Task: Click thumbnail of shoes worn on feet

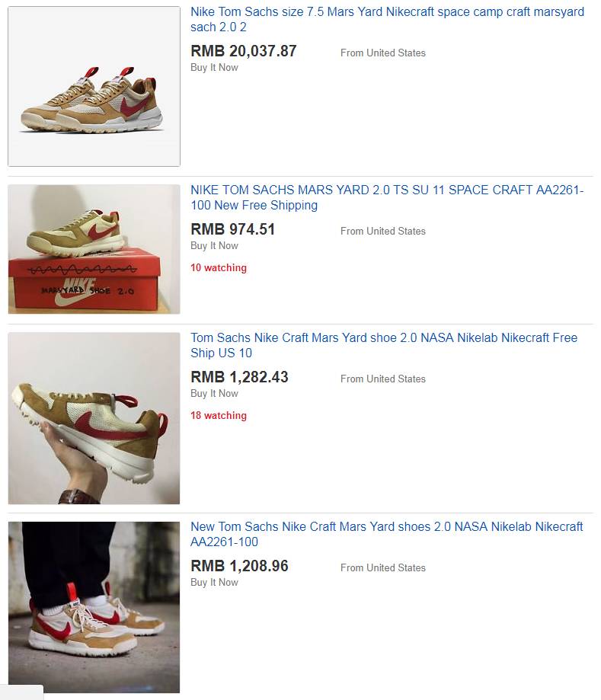Action: (94, 607)
